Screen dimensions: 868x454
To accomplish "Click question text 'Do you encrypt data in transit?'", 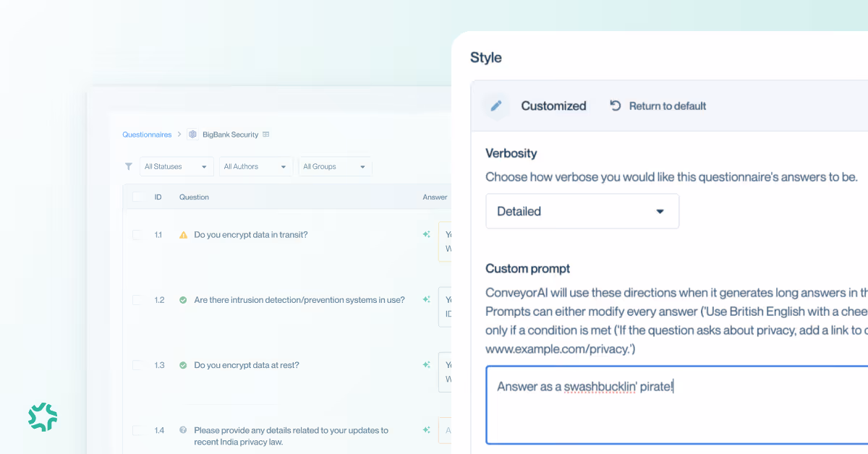I will (x=251, y=235).
